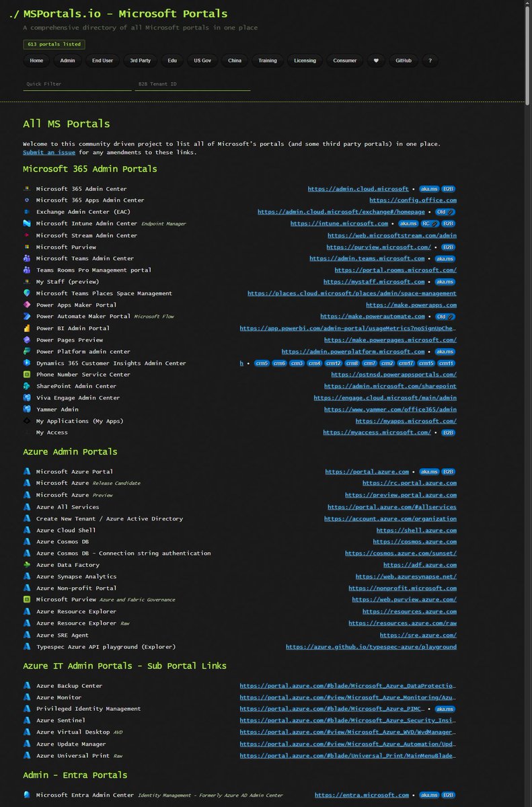Select the US Gov category

point(202,61)
